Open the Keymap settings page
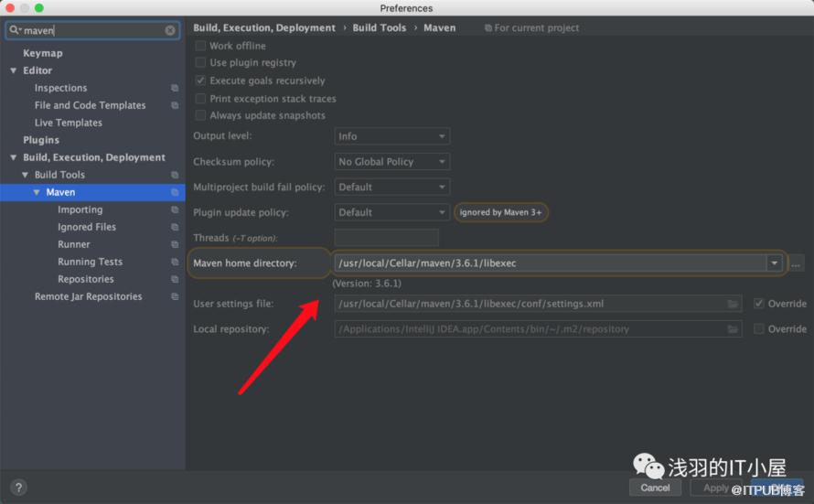Screen dimensions: 814x504 43,53
